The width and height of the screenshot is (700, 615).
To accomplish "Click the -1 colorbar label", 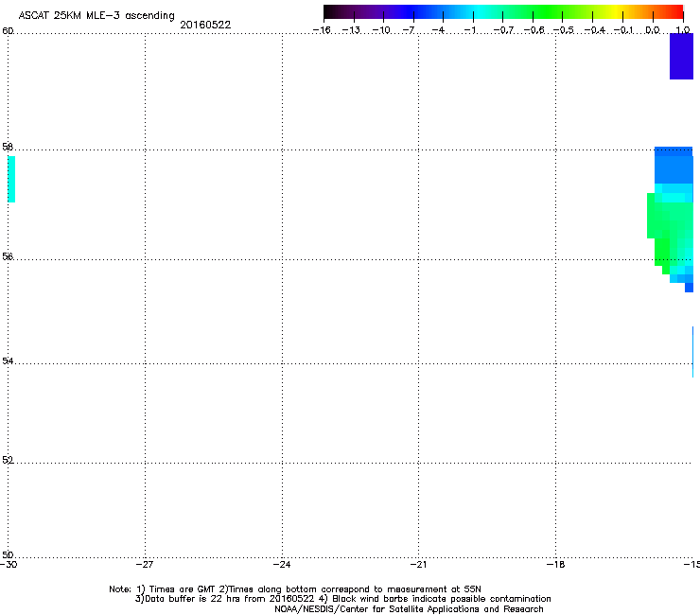I will 469,30.
